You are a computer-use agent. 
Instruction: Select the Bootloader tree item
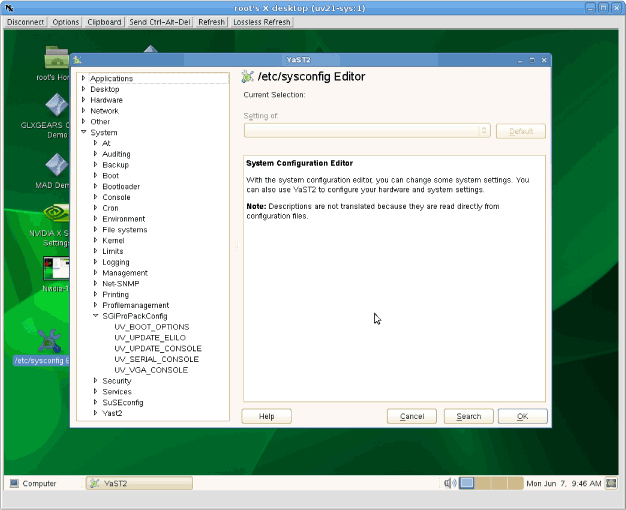coord(121,186)
